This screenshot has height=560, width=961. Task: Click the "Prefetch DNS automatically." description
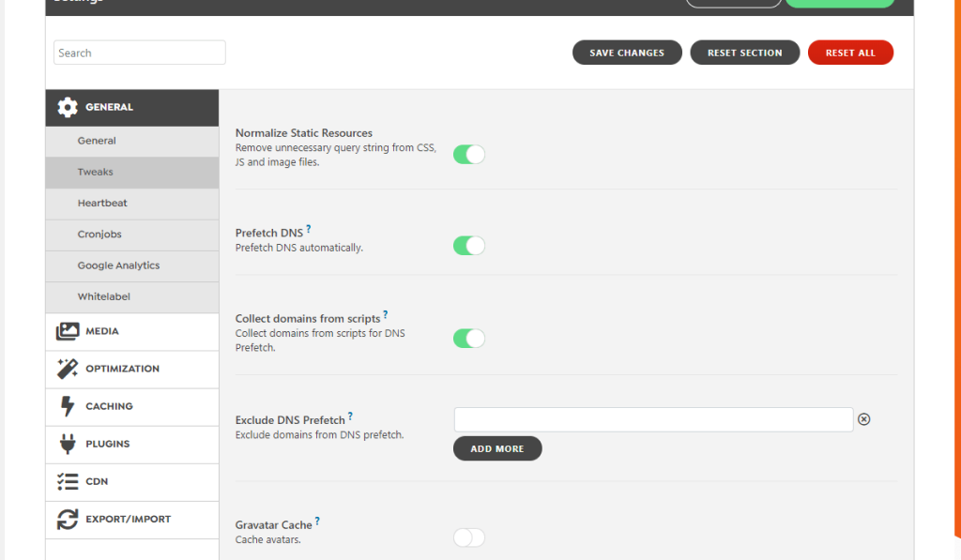click(299, 249)
